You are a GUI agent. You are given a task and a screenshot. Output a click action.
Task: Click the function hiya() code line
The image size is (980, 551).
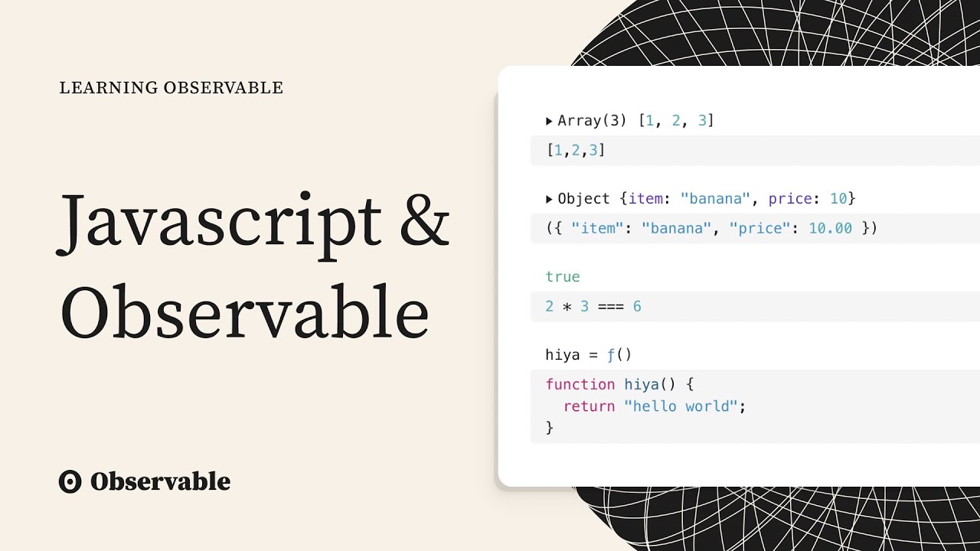point(619,384)
